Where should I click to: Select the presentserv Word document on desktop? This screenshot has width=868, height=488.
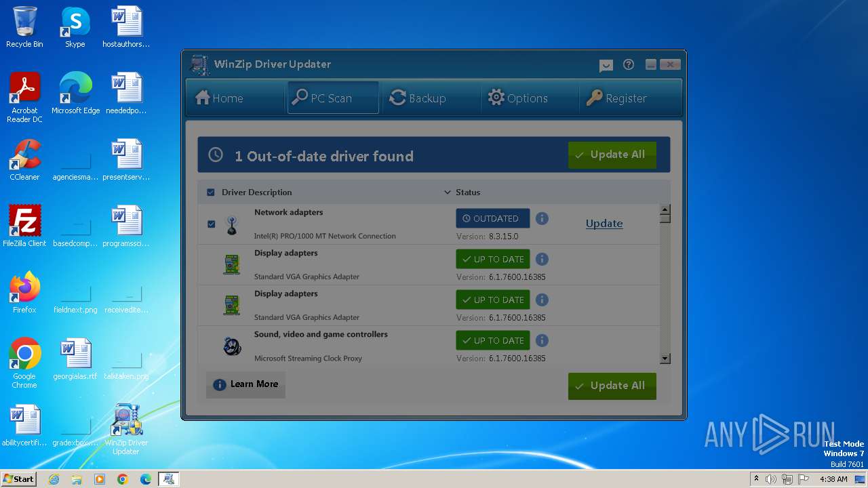(x=126, y=160)
